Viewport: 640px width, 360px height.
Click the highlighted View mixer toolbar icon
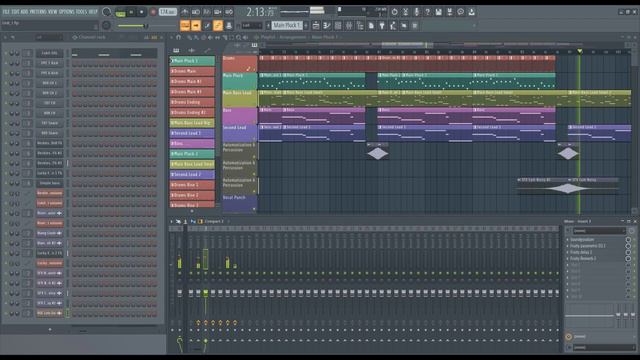click(218, 26)
